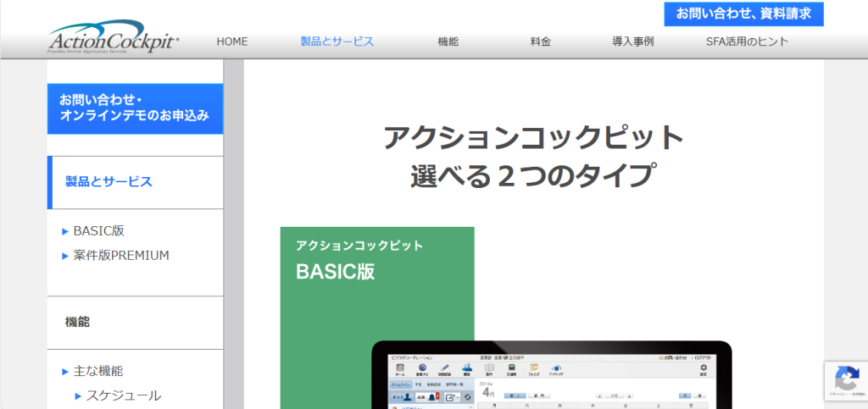Click the refresh arrows icon in tablet screenshot
Image resolution: width=868 pixels, height=409 pixels.
point(468,397)
